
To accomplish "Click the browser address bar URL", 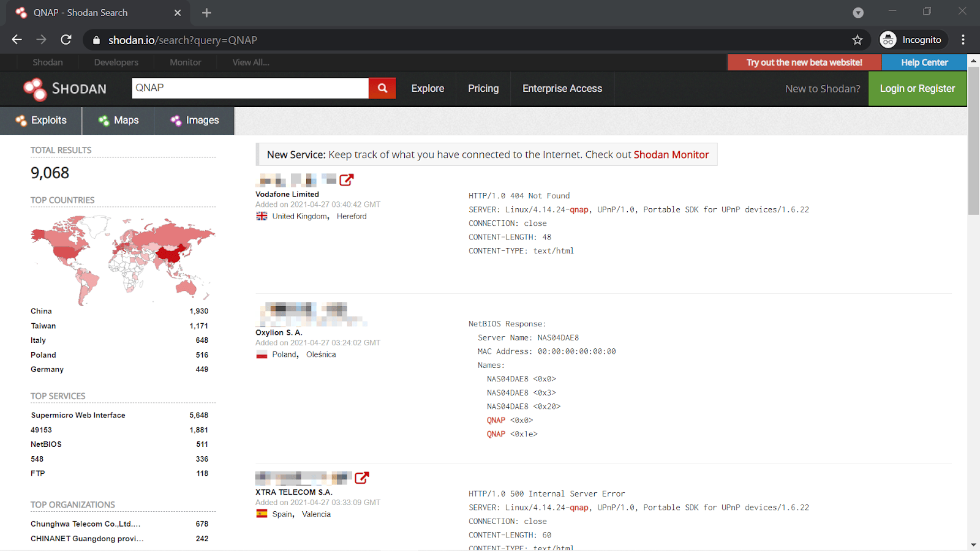I will (183, 40).
